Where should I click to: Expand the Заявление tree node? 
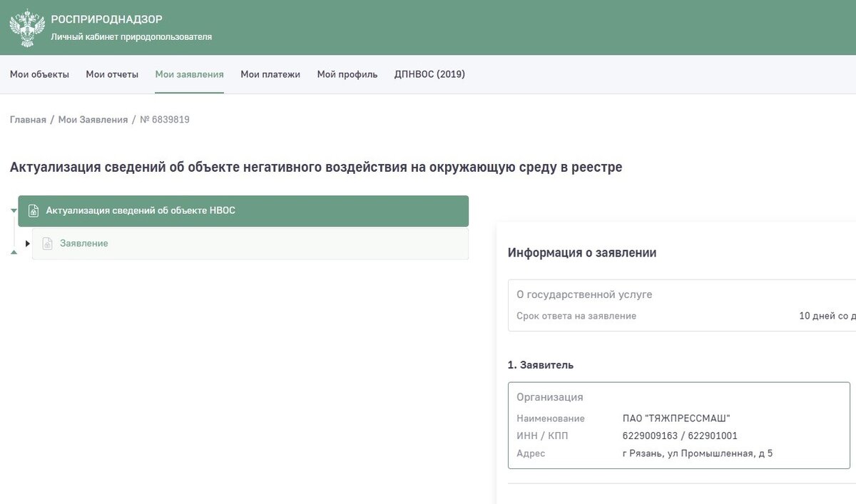pyautogui.click(x=28, y=243)
